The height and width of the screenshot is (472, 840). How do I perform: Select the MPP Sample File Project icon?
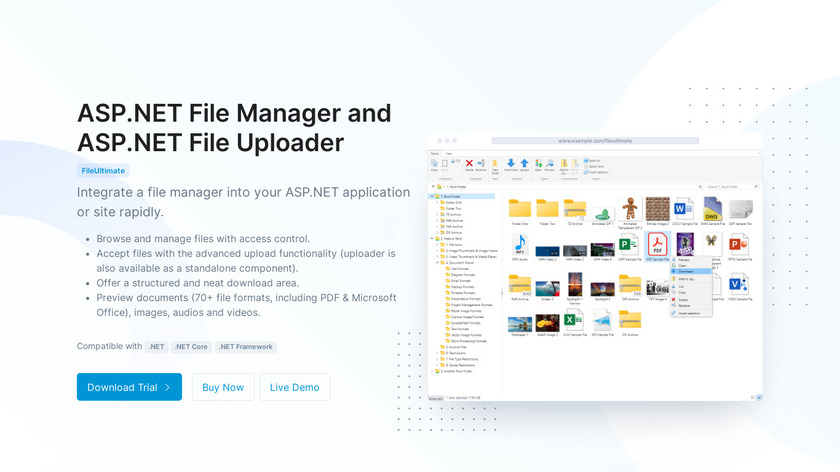pos(629,245)
